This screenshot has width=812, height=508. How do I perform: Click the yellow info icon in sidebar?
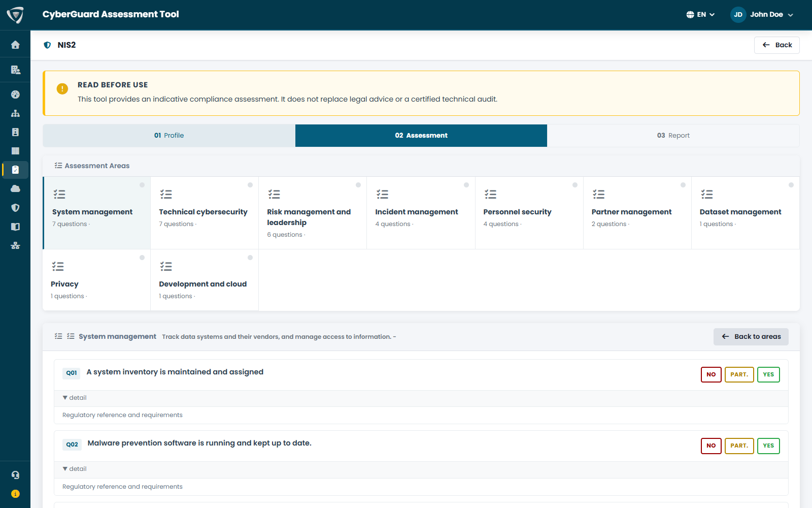click(15, 494)
